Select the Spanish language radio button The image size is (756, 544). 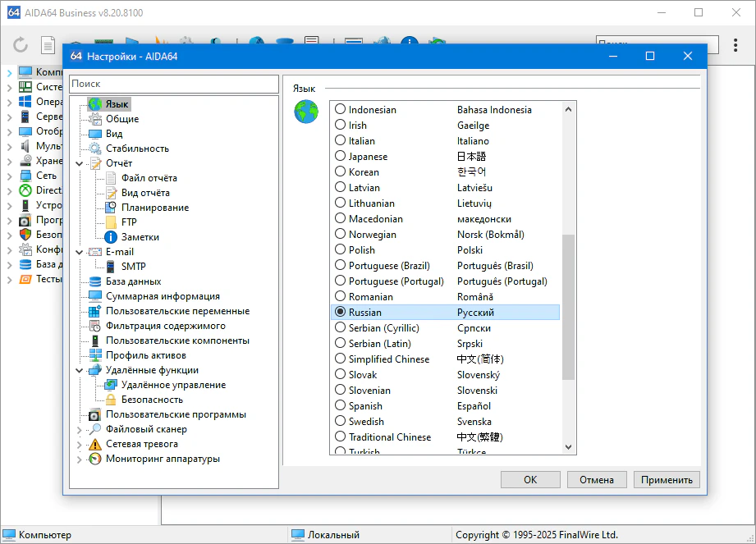[340, 406]
